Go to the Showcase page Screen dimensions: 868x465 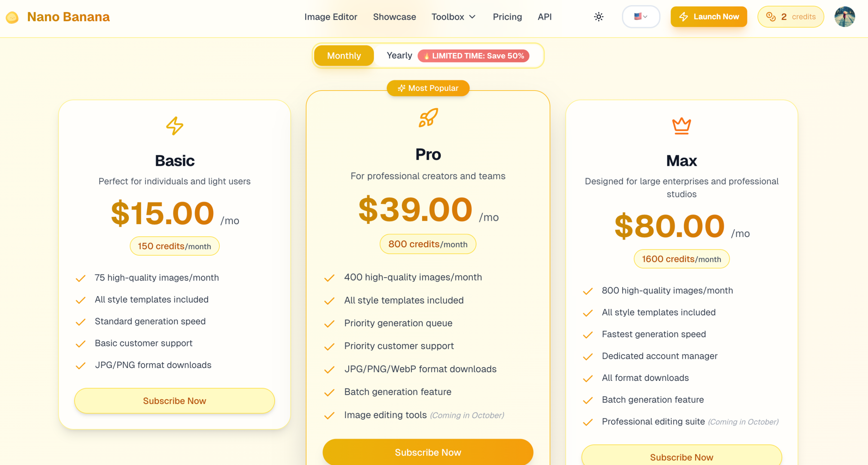[394, 17]
